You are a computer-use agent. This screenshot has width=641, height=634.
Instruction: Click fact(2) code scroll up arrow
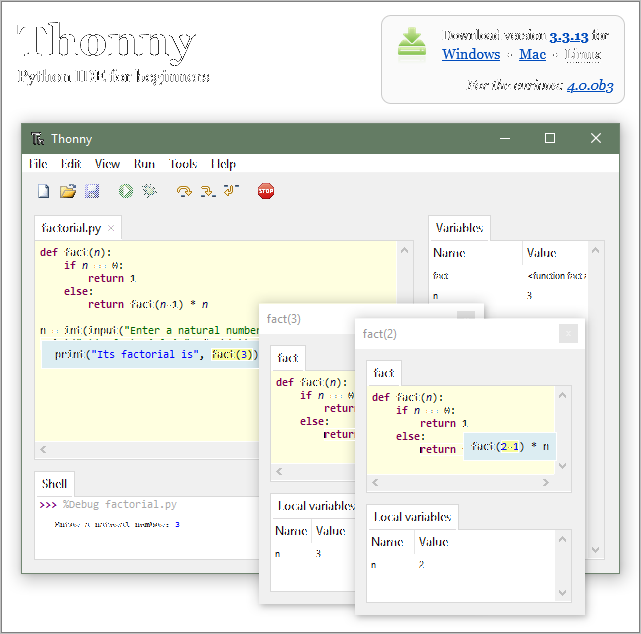(563, 395)
